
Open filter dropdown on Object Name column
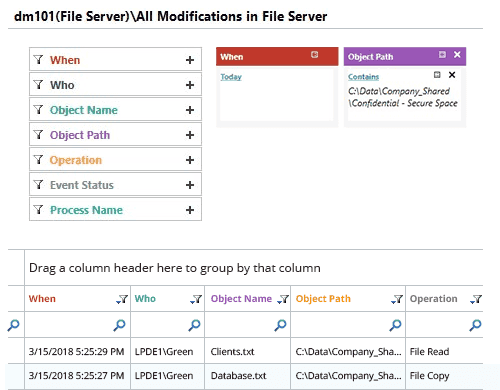click(x=283, y=299)
